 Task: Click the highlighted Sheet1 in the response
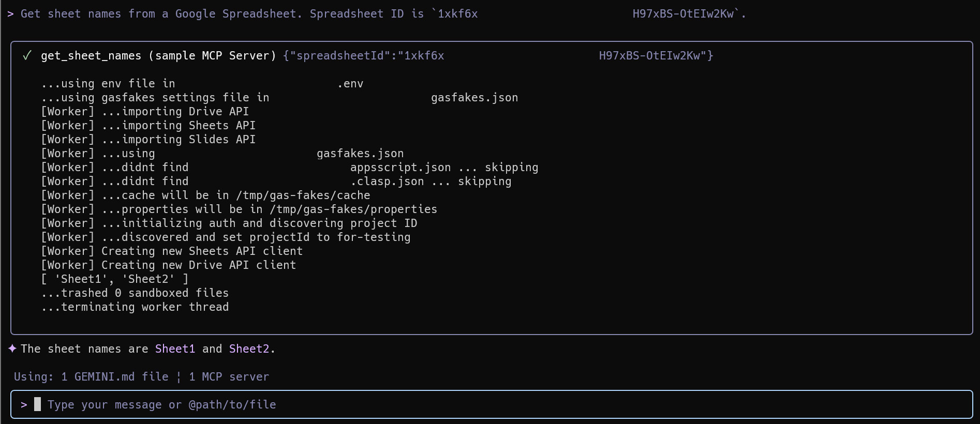[175, 349]
